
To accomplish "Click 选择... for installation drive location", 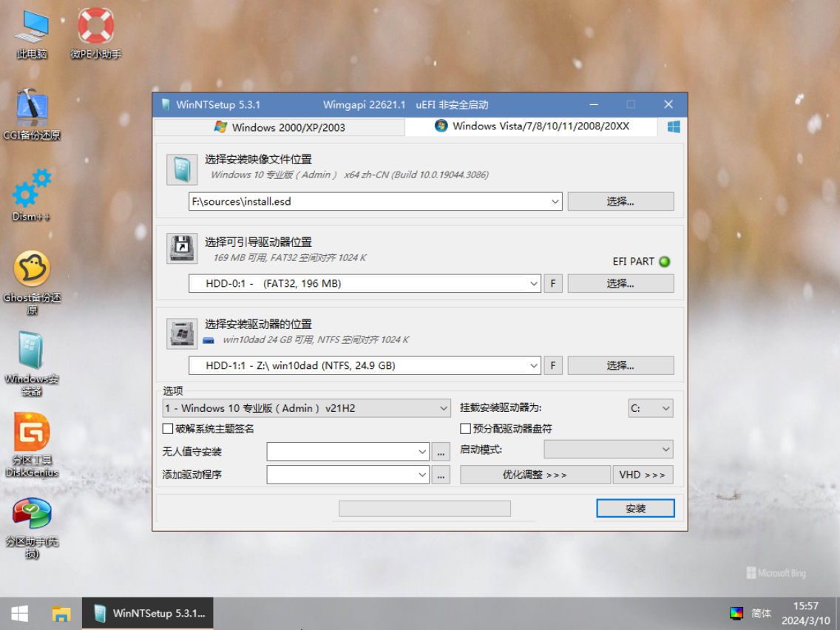I will tap(620, 365).
